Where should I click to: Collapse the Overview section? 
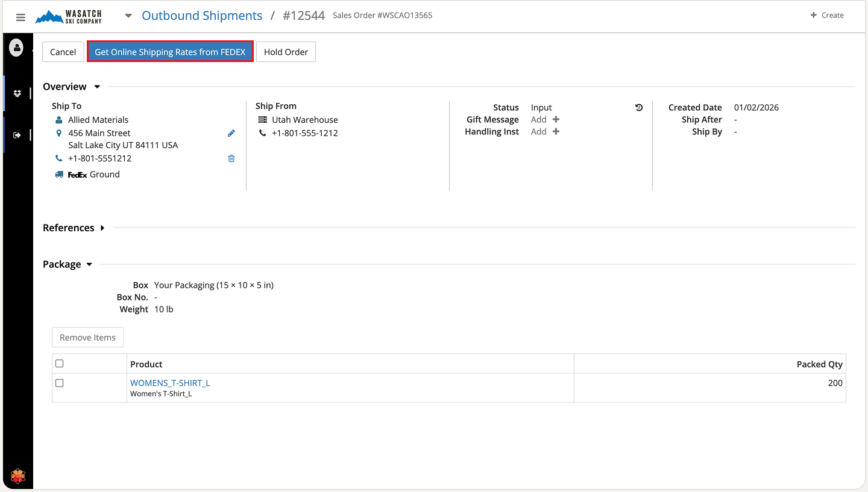[x=97, y=87]
